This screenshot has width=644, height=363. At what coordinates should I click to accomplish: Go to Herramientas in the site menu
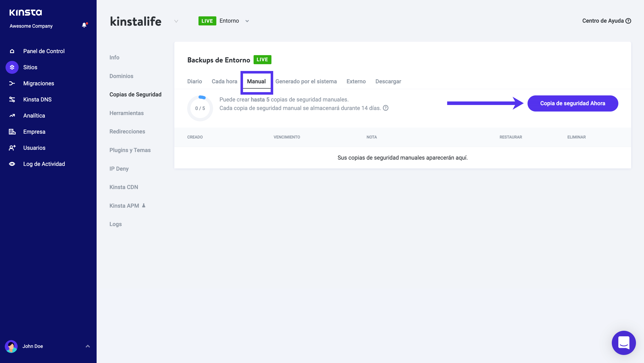pos(127,113)
